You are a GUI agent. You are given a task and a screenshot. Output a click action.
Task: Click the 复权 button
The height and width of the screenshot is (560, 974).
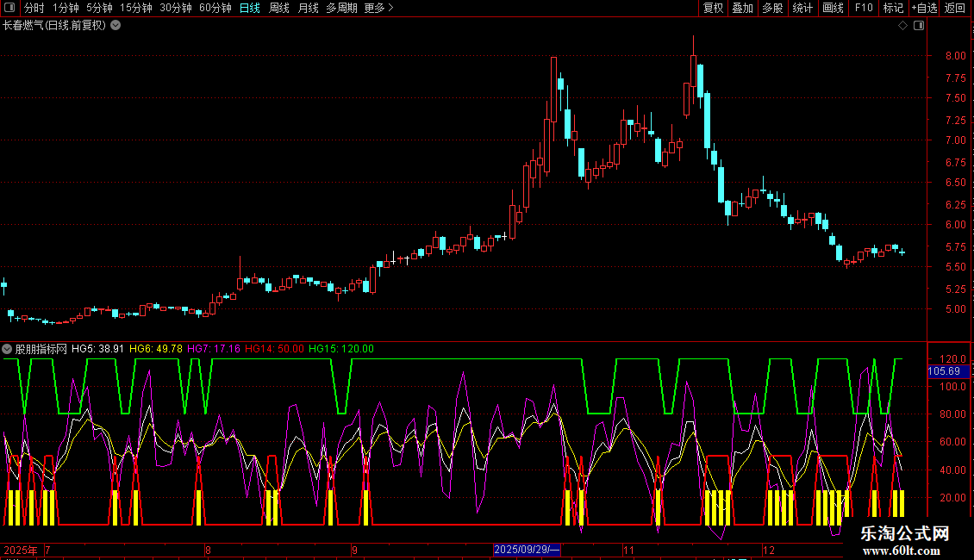click(x=713, y=8)
